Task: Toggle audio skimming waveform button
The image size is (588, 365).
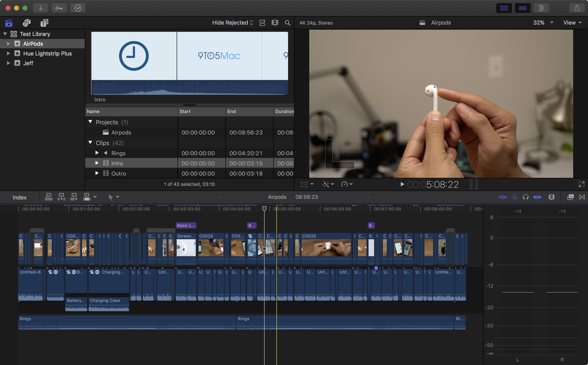Action: (x=514, y=197)
